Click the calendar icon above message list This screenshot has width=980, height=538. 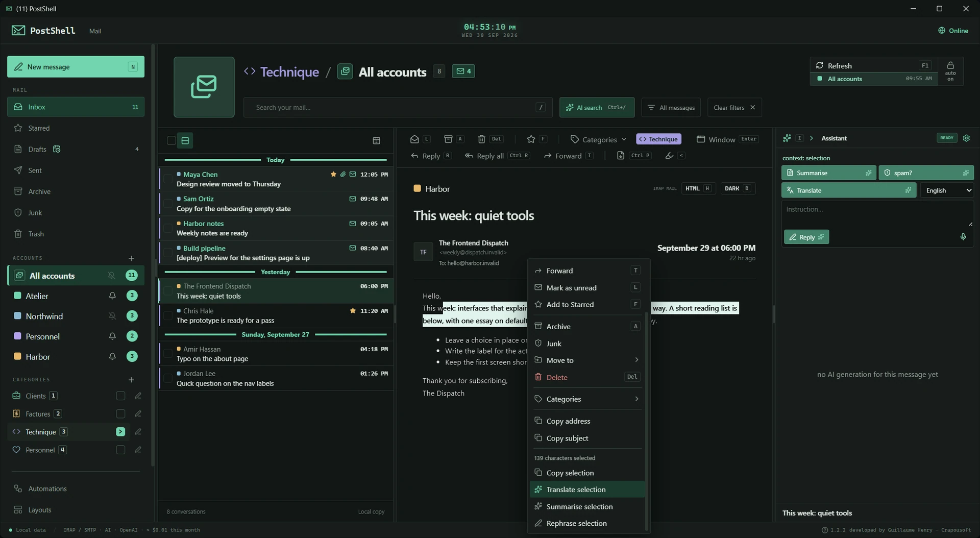coord(376,140)
